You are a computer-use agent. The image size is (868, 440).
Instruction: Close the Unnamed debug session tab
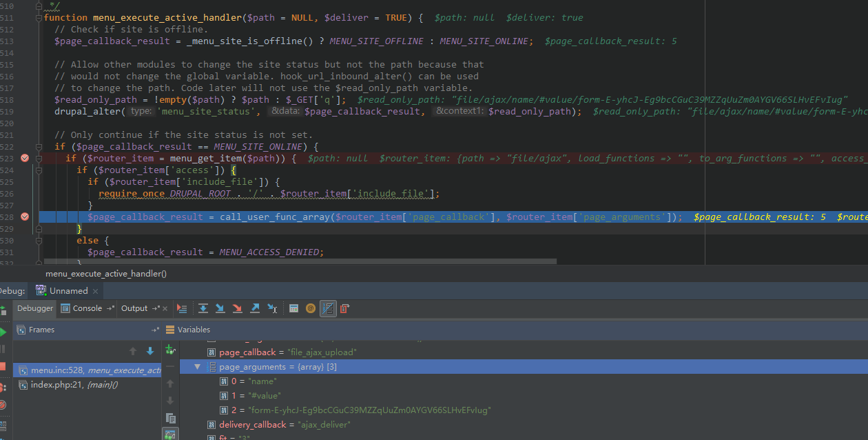point(95,291)
